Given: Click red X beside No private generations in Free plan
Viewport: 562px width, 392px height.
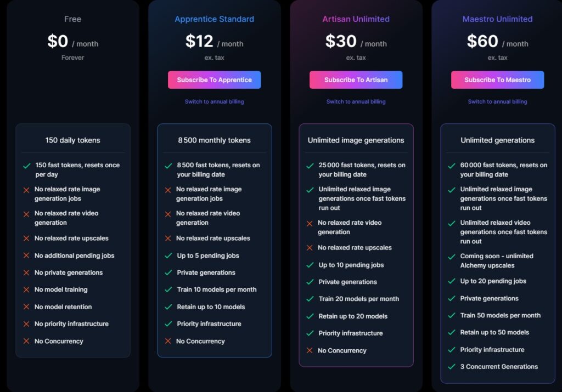Looking at the screenshot, I should click(26, 273).
